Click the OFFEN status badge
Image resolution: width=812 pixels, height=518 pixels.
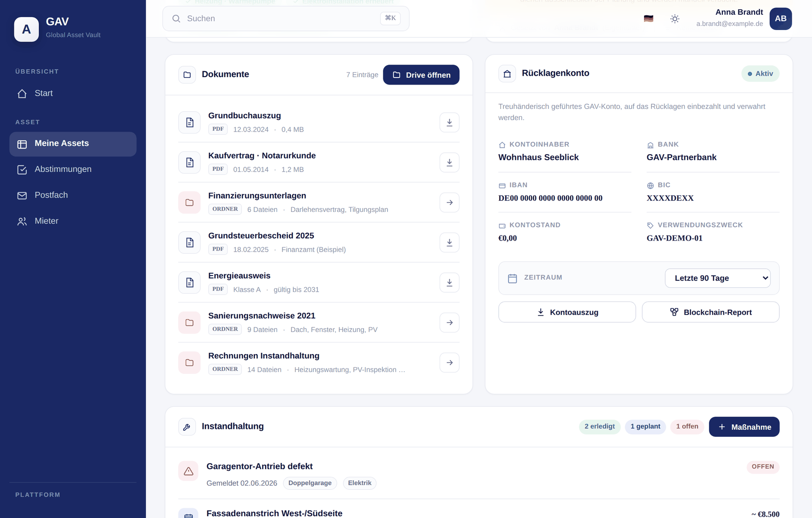[x=763, y=467]
